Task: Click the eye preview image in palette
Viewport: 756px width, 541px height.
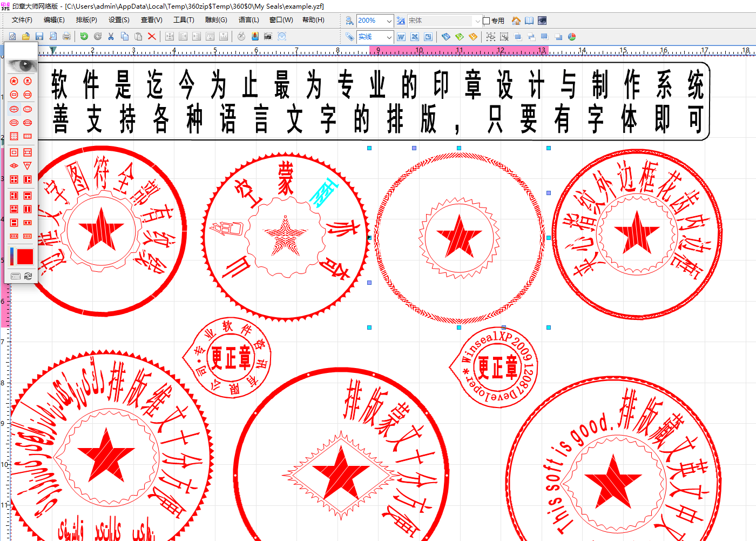Action: [21, 65]
